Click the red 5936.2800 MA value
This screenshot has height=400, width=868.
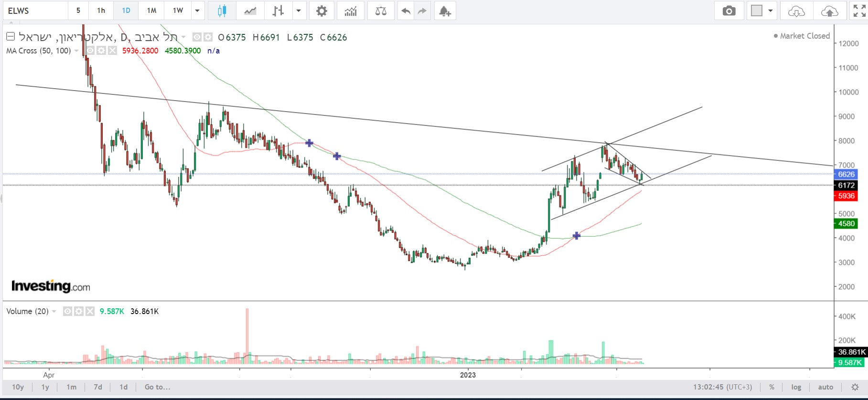pos(140,51)
